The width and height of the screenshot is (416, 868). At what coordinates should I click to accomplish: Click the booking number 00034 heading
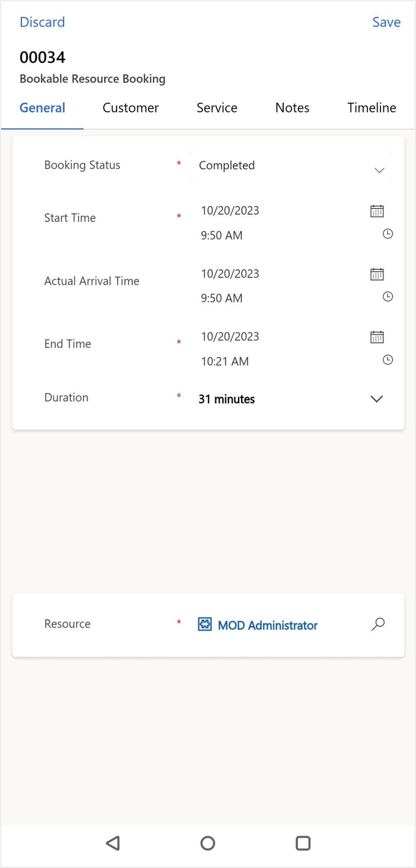(42, 57)
